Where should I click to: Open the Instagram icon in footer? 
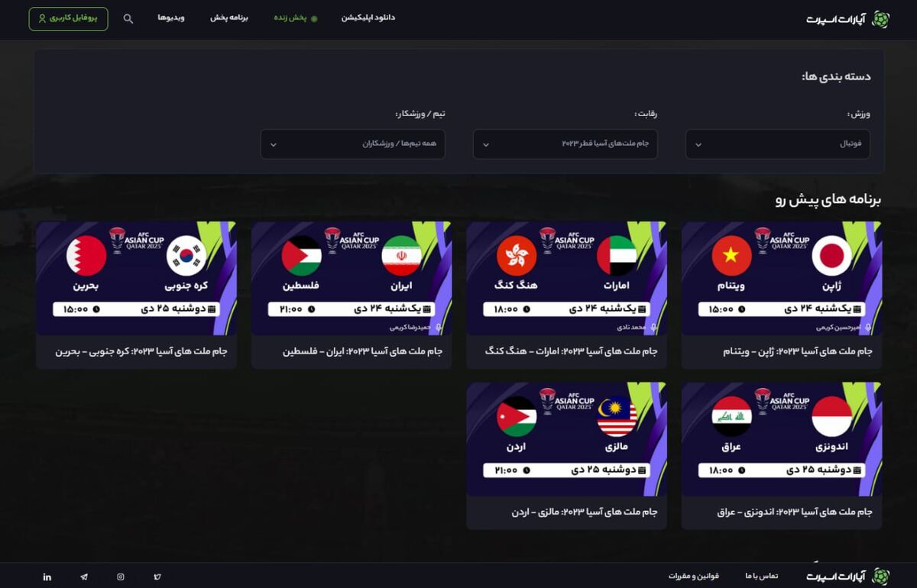coord(121,577)
